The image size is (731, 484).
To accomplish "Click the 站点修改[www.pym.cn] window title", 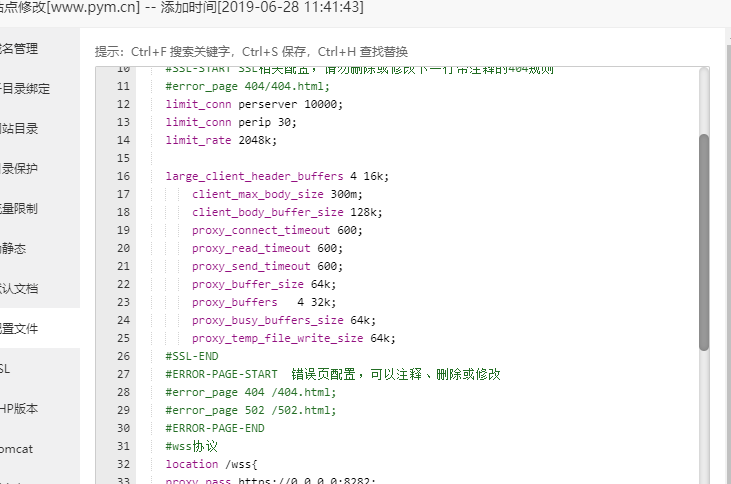I will (70, 7).
